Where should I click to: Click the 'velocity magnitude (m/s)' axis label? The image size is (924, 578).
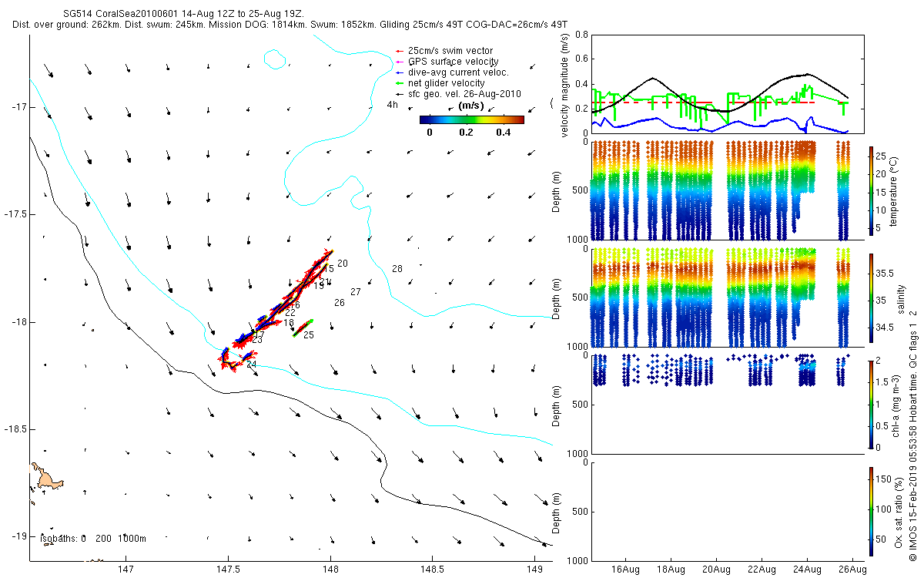point(565,86)
